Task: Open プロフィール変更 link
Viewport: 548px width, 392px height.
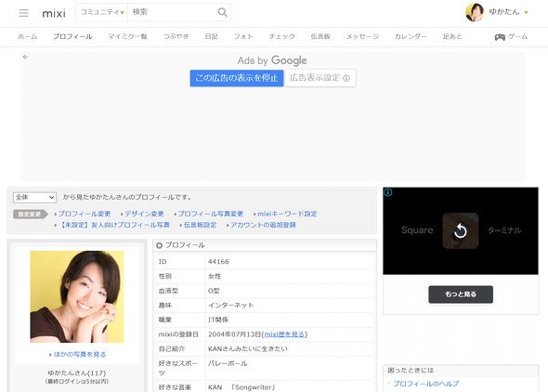Action: 85,214
